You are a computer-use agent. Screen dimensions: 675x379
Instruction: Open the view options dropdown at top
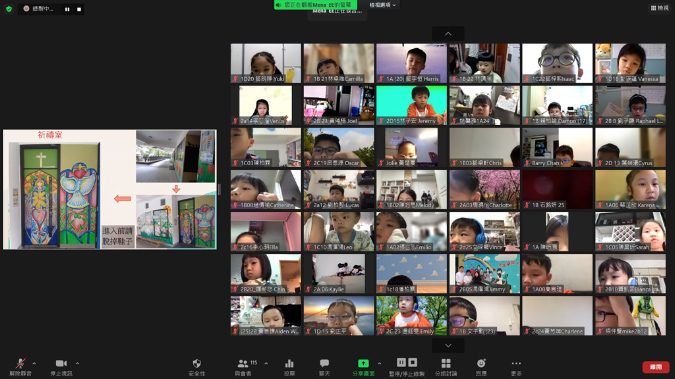(x=383, y=5)
